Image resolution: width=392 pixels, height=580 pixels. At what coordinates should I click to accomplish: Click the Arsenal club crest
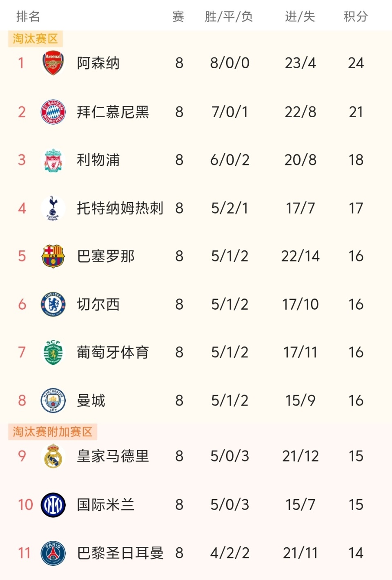53,63
